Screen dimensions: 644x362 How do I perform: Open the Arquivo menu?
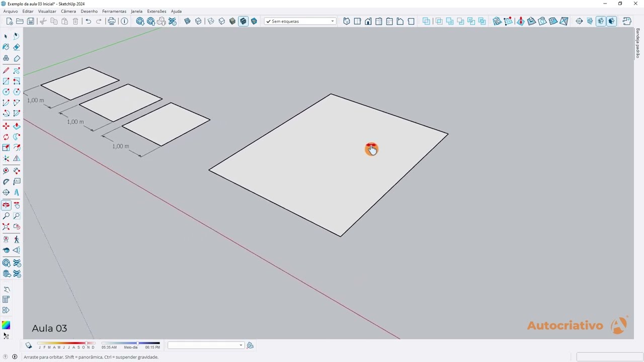[x=11, y=11]
